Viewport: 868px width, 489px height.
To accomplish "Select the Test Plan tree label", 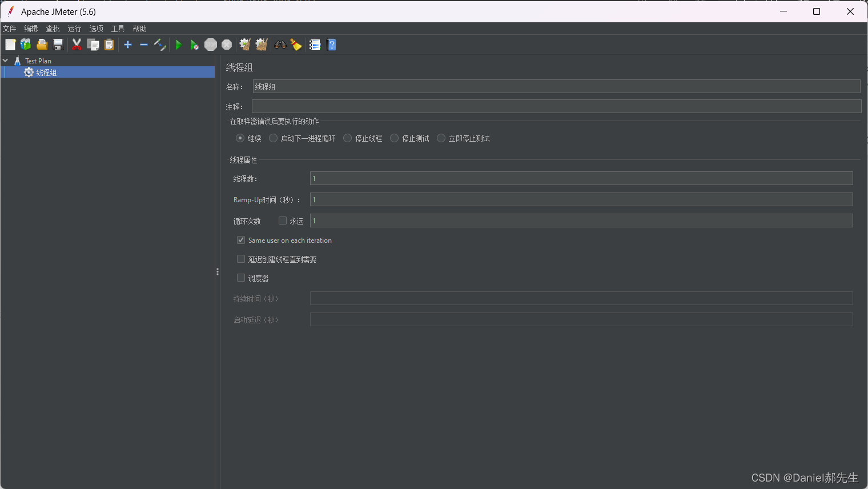I will 38,61.
